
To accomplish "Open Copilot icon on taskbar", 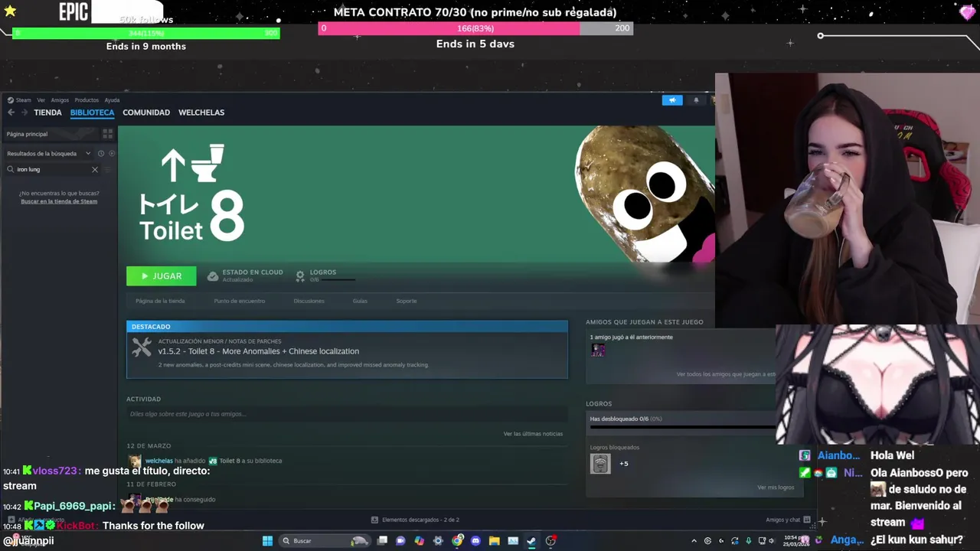I will tap(419, 541).
